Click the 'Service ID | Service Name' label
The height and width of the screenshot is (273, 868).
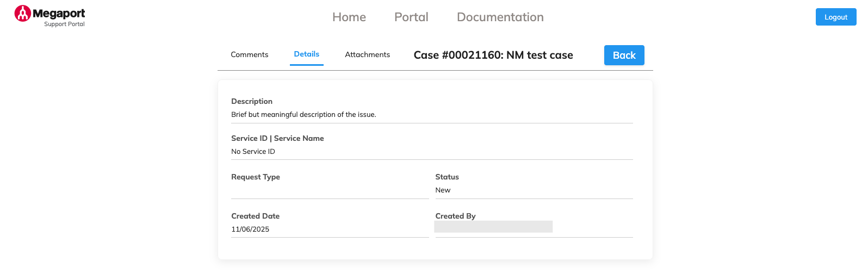click(277, 139)
